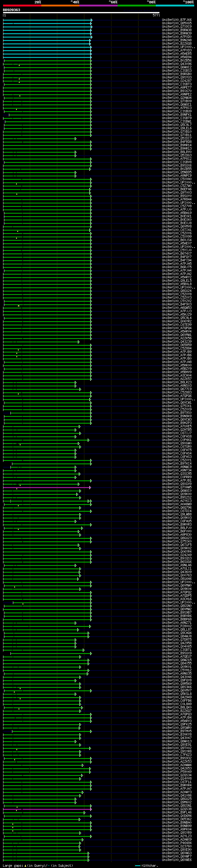Select the query name BB920363

tap(11, 10)
